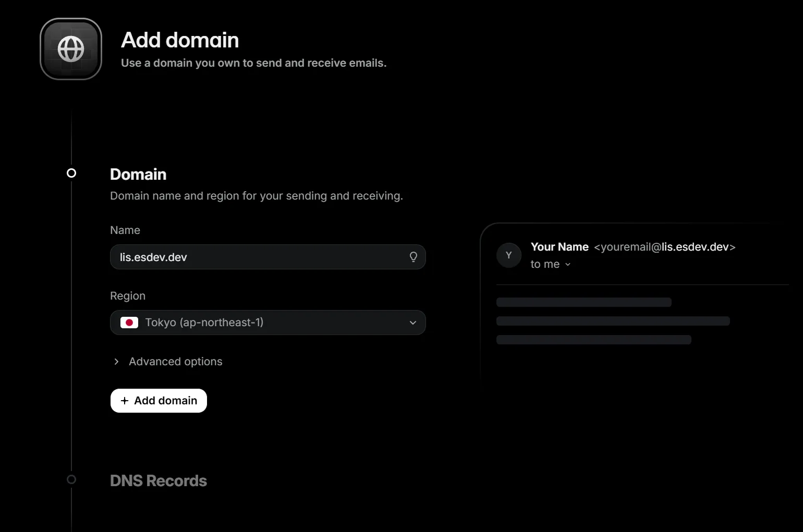
Task: Focus the Name field containing lis.esdev.dev
Action: pyautogui.click(x=268, y=257)
